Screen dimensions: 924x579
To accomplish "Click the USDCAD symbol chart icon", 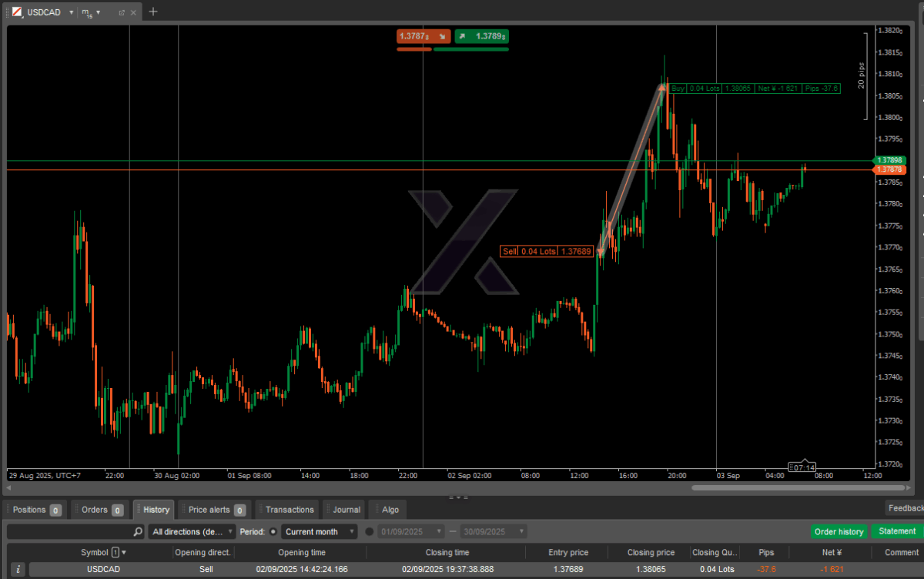I will [17, 12].
